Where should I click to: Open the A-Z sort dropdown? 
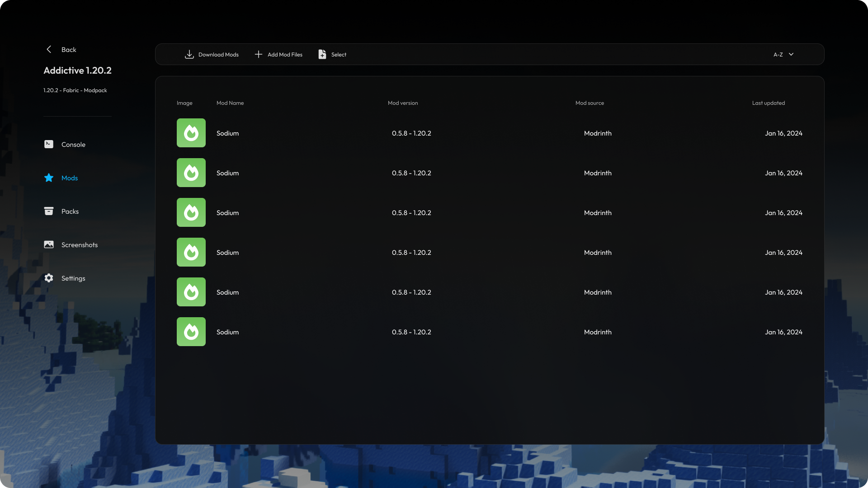point(783,54)
